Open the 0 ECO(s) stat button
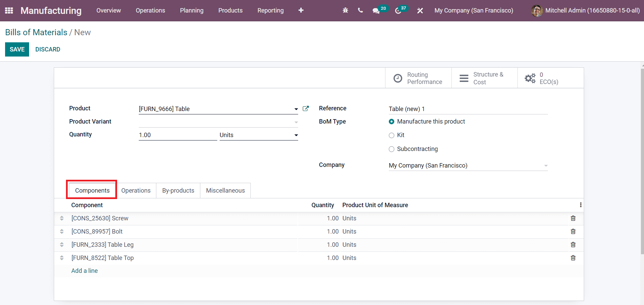Screen dimensions: 644x305 tap(551, 78)
